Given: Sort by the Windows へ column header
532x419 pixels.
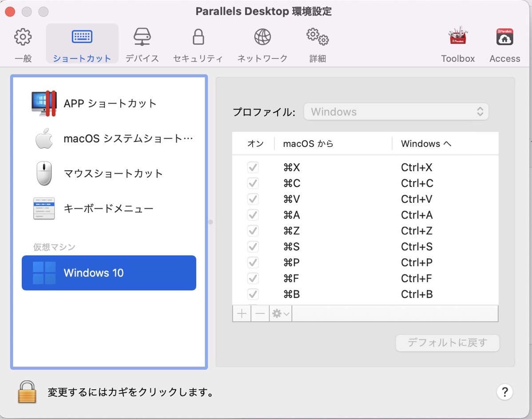Looking at the screenshot, I should [x=426, y=144].
